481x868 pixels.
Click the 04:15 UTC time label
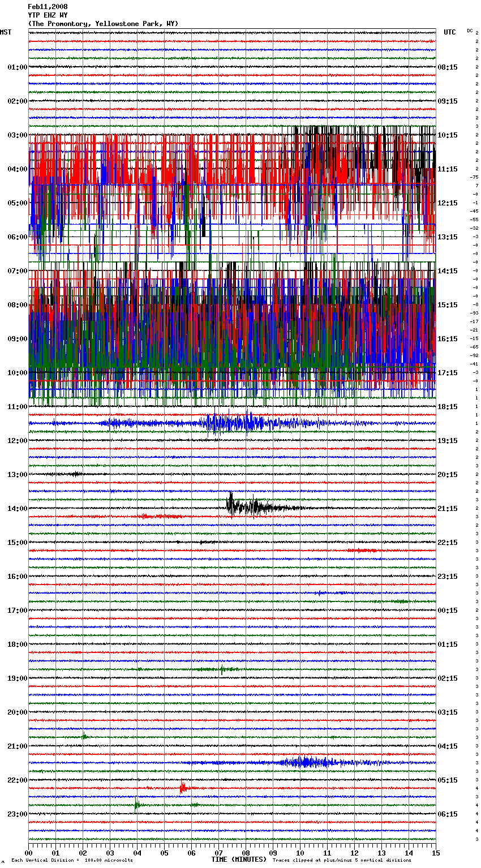pyautogui.click(x=448, y=746)
